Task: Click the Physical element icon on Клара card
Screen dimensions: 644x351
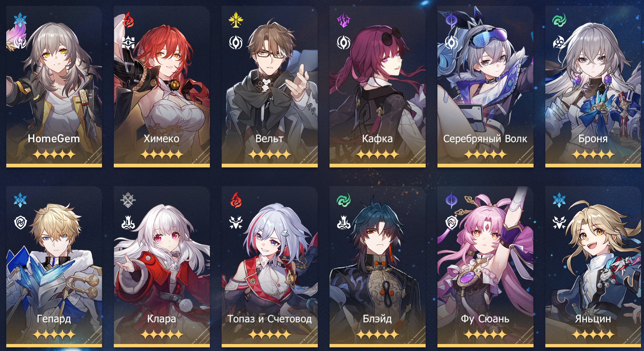Action: pyautogui.click(x=128, y=201)
